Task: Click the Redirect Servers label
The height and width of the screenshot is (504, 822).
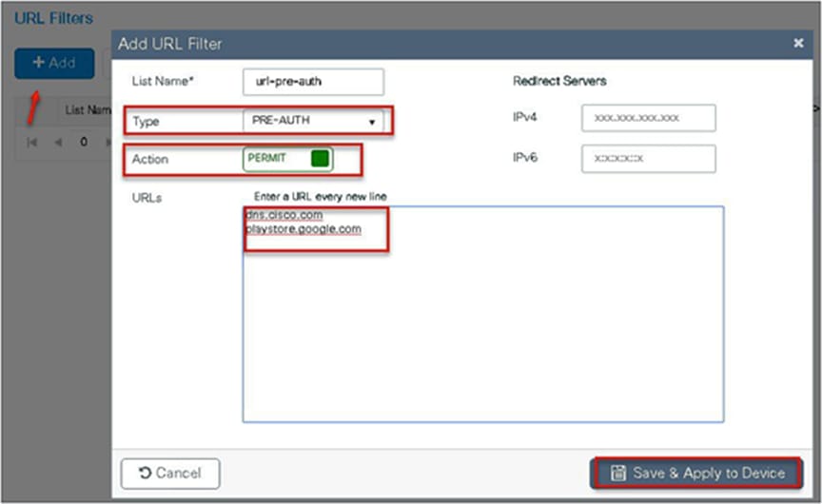Action: pos(559,81)
